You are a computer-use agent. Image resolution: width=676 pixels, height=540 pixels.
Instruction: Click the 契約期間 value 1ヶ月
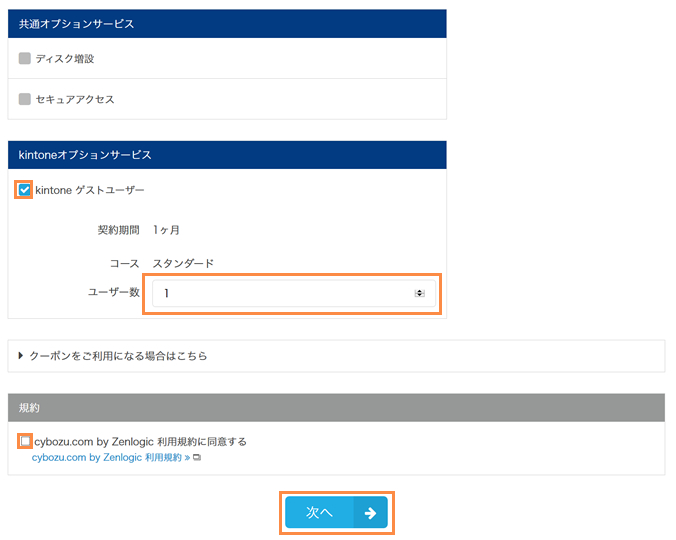click(x=166, y=230)
